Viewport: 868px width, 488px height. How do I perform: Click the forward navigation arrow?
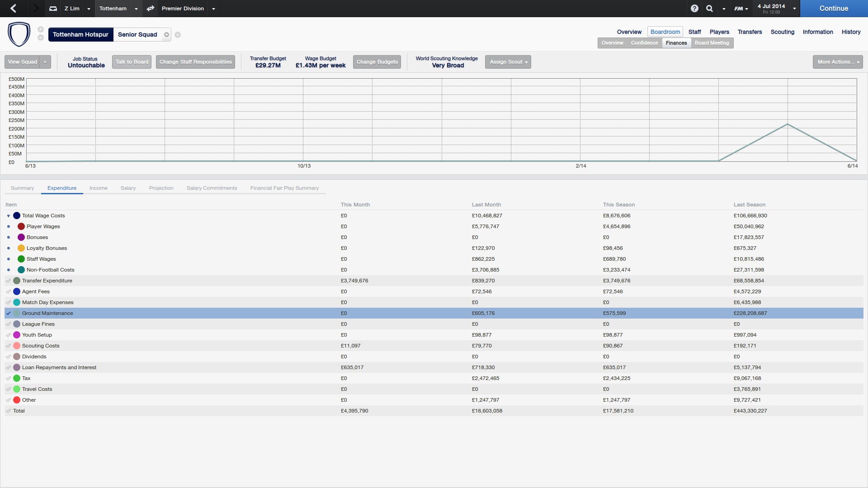click(x=36, y=8)
